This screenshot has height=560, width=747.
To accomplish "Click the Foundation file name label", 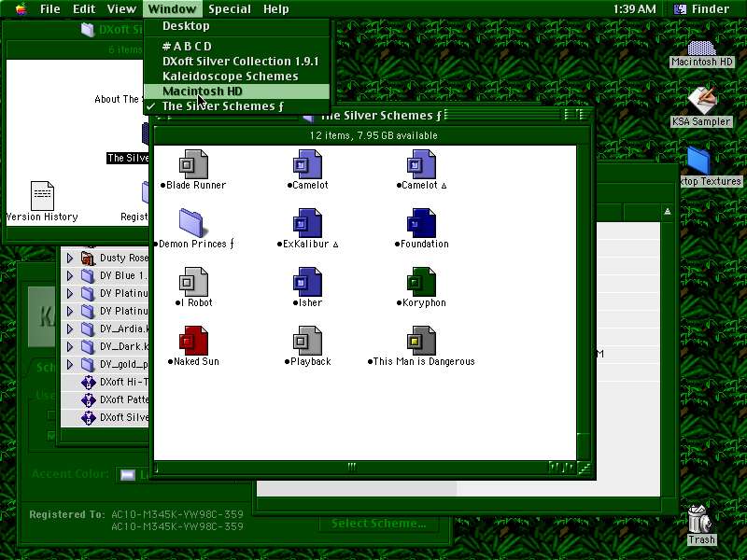I will 422,245.
